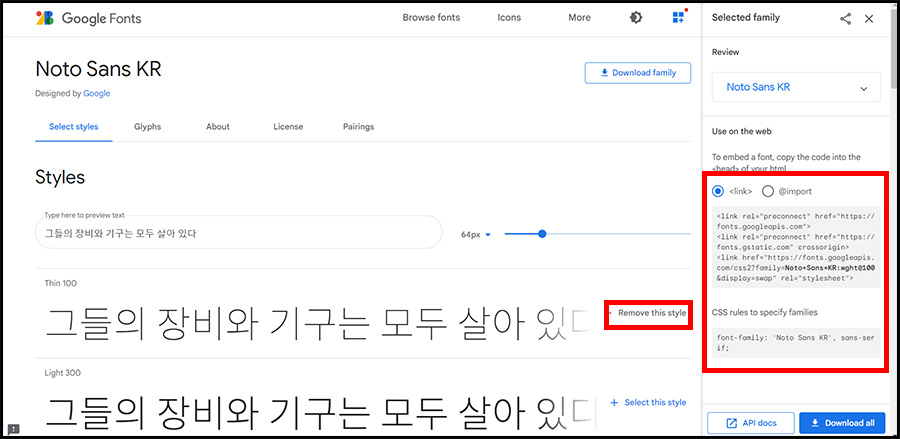
Task: Click the Download all button
Action: (x=842, y=423)
